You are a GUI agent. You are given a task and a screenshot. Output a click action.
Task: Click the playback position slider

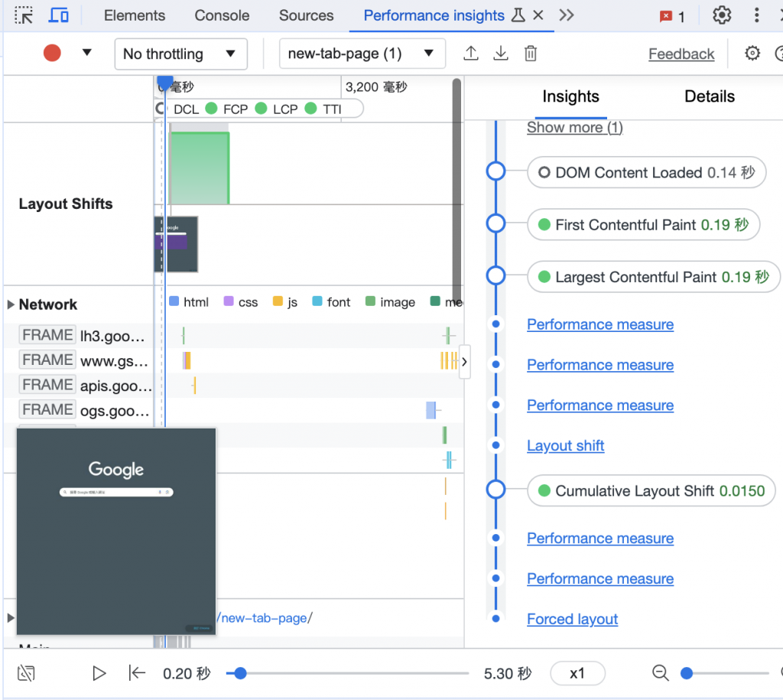347,673
